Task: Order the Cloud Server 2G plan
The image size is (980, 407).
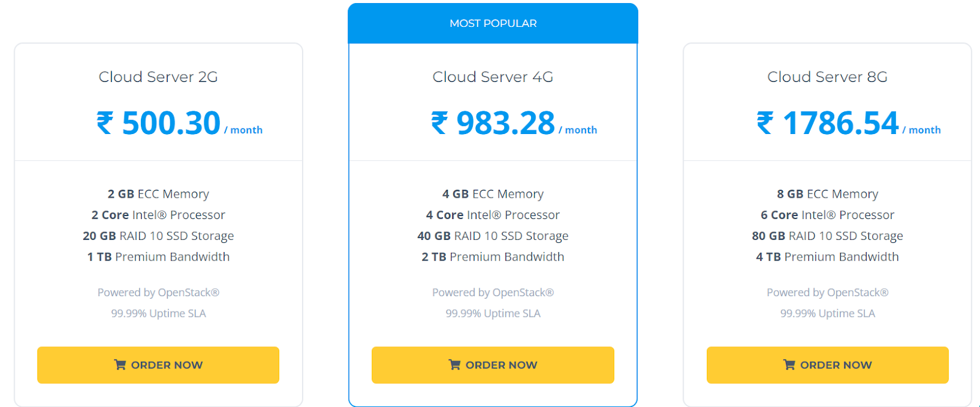Action: click(x=158, y=365)
